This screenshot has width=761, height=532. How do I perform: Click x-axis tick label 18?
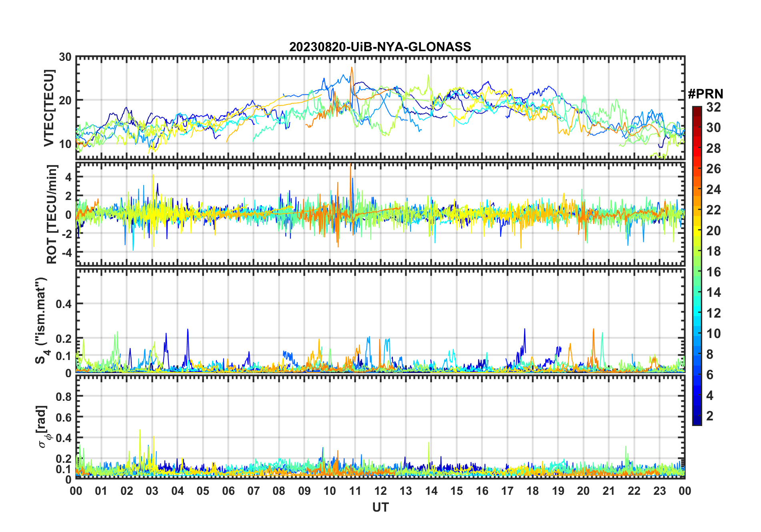[x=533, y=491]
